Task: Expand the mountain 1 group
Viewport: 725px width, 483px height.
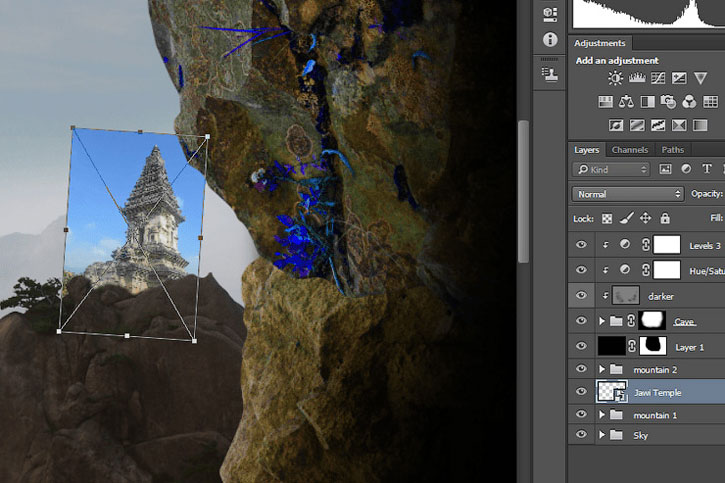Action: click(602, 415)
